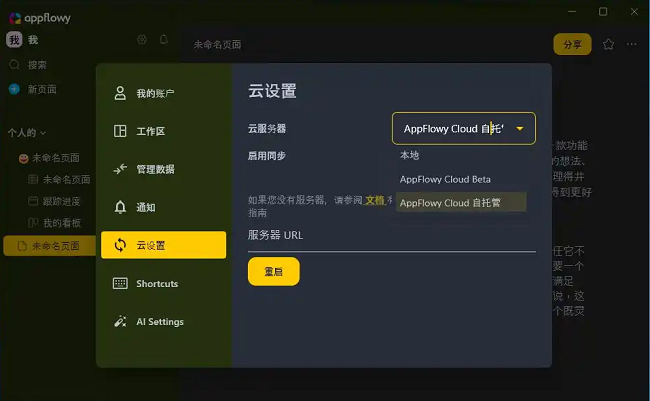The height and width of the screenshot is (401, 650).
Task: Click the smiley emoji page icon
Action: [24, 158]
